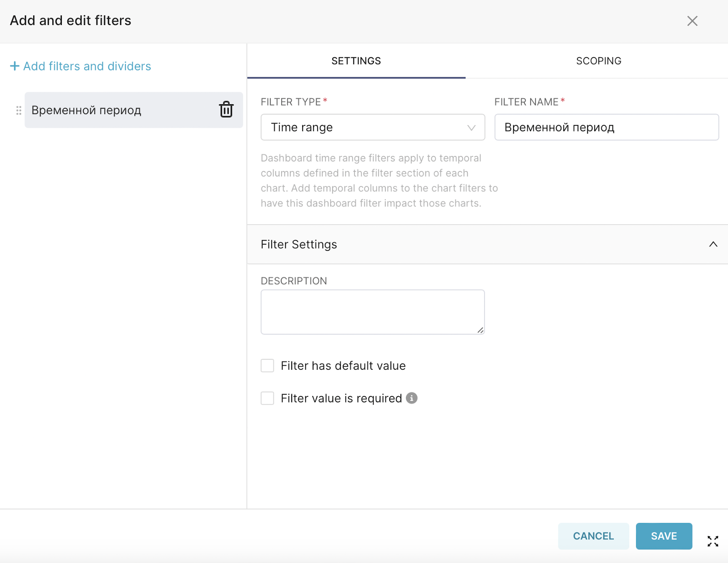Click the plus icon to add filters
This screenshot has width=728, height=563.
15,66
